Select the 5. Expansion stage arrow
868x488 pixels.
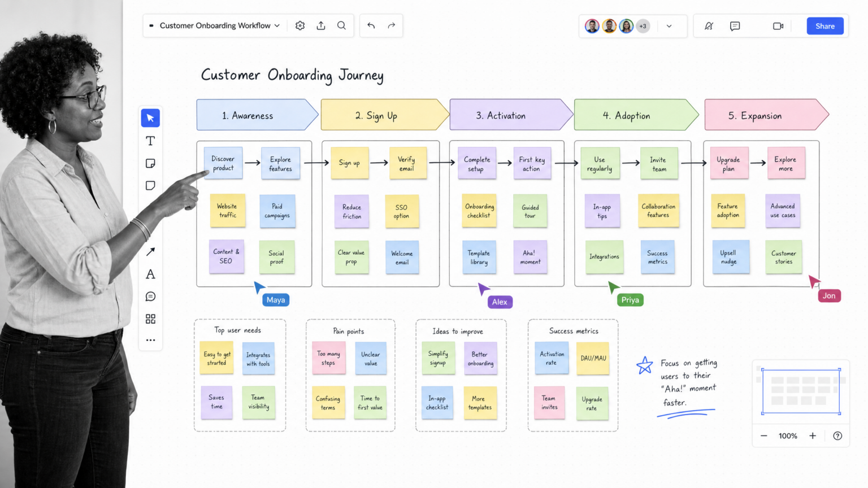coord(766,115)
